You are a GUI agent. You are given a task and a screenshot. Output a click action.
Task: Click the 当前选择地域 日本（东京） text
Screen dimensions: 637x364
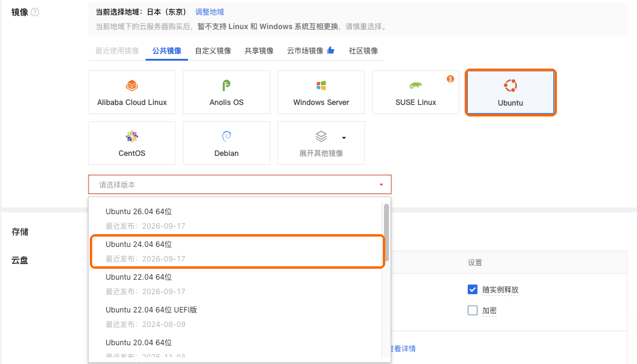pyautogui.click(x=141, y=12)
